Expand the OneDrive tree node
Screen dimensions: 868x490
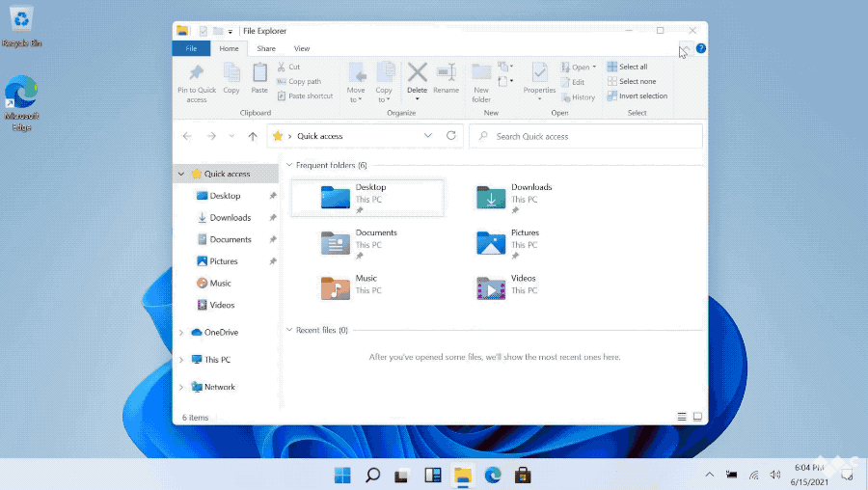coord(181,333)
